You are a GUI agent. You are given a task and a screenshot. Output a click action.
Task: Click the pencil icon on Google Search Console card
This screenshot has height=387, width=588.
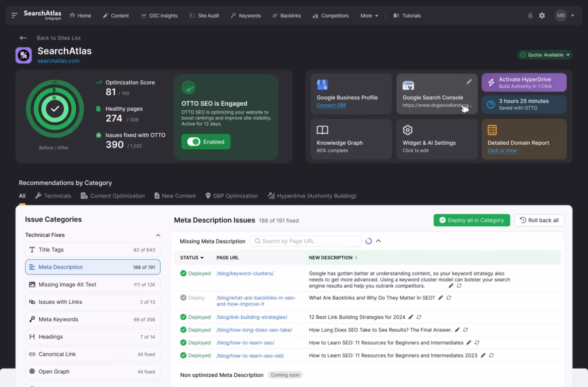tap(469, 82)
